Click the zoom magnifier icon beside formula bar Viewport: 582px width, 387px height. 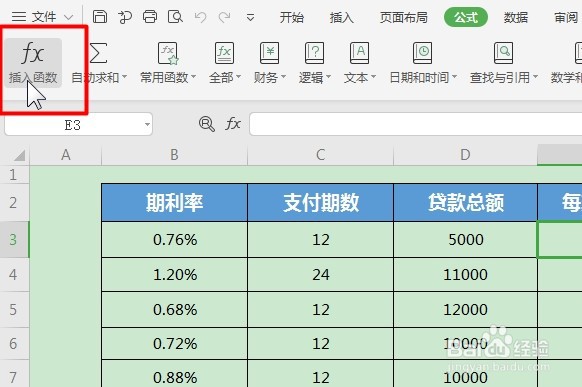[207, 124]
